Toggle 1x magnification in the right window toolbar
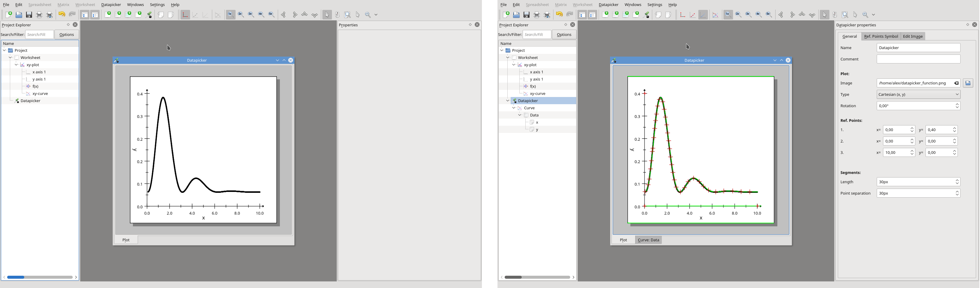980x288 pixels. tap(728, 15)
